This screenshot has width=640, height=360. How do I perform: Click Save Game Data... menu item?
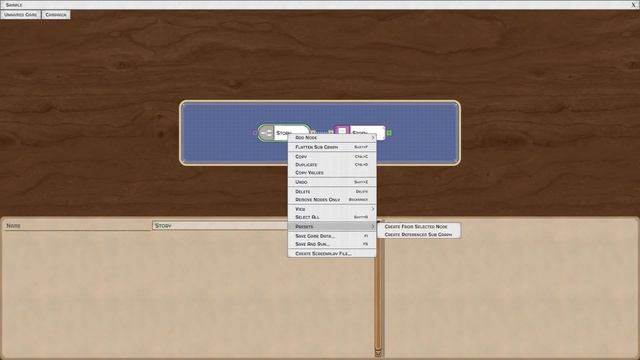[x=332, y=236]
